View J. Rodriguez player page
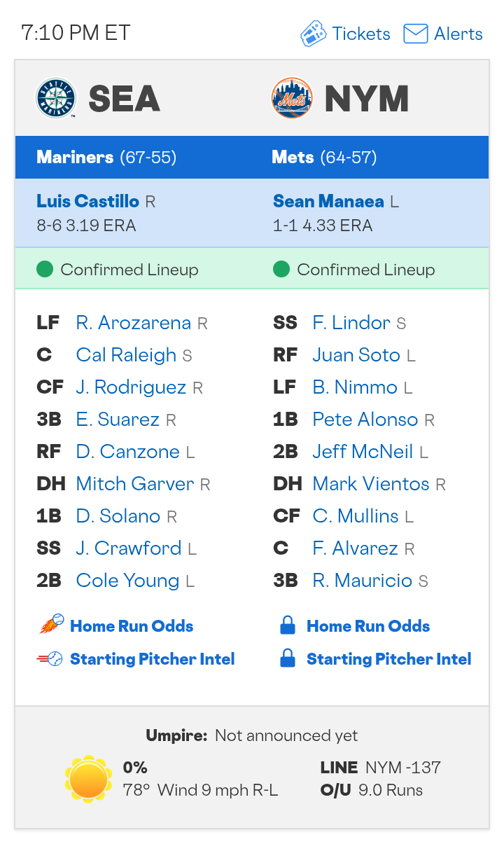This screenshot has width=504, height=844. click(131, 387)
